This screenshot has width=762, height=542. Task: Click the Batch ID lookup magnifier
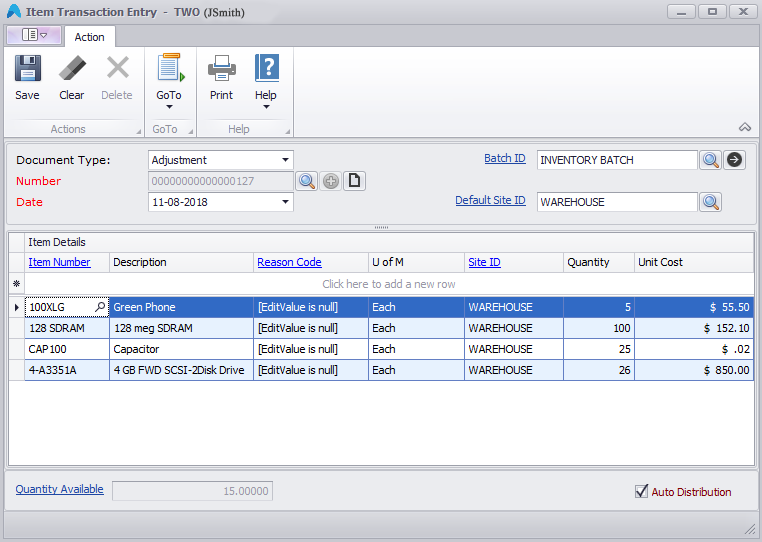tap(710, 160)
